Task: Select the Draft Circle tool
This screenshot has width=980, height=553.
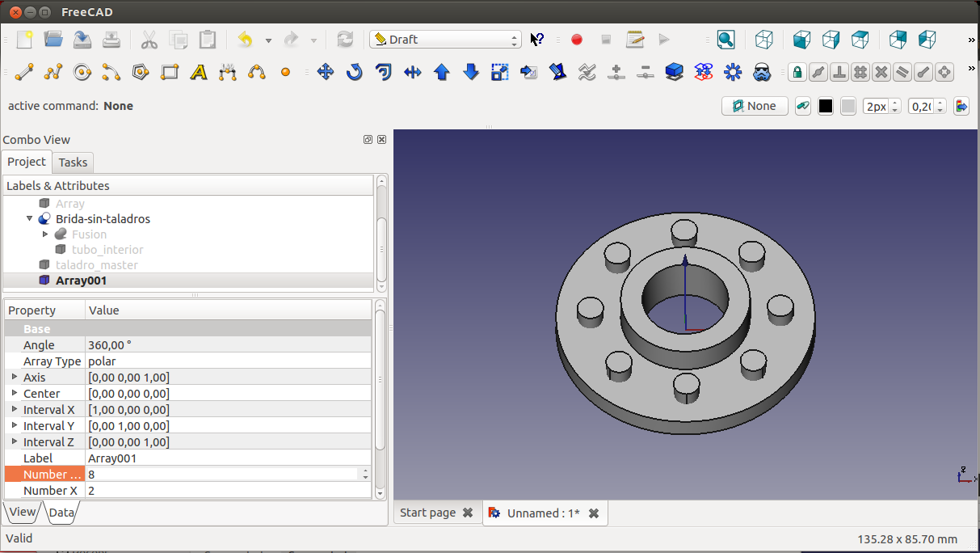Action: pos(82,72)
